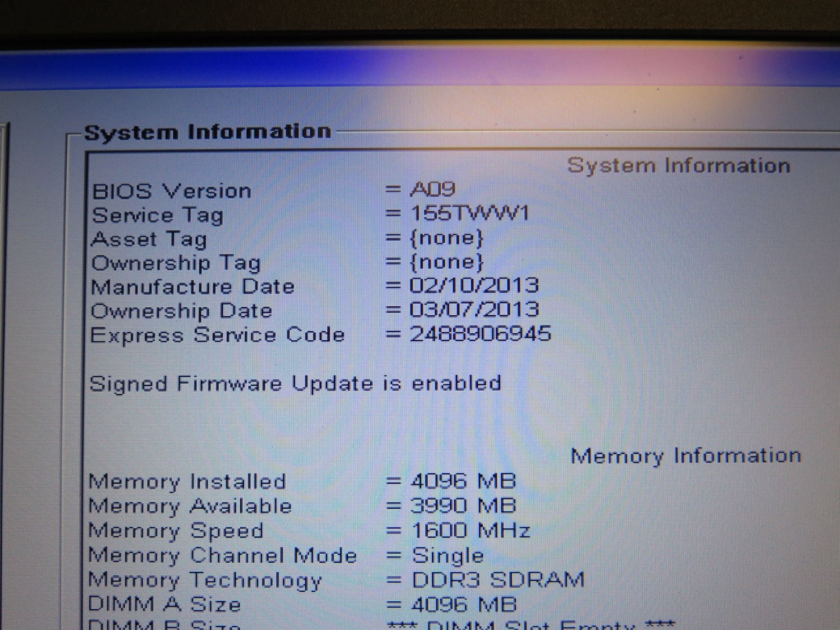Image resolution: width=840 pixels, height=630 pixels.
Task: Click the Asset Tag label
Action: point(149,239)
